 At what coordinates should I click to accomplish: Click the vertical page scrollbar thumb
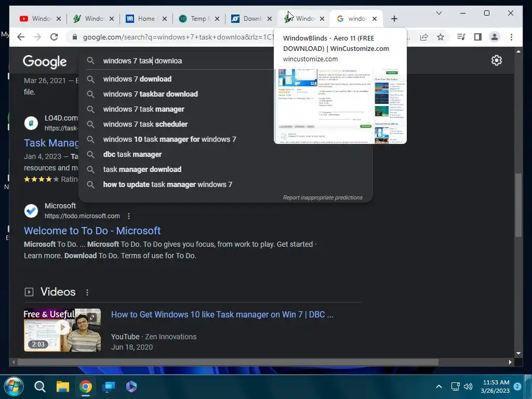tap(518, 205)
